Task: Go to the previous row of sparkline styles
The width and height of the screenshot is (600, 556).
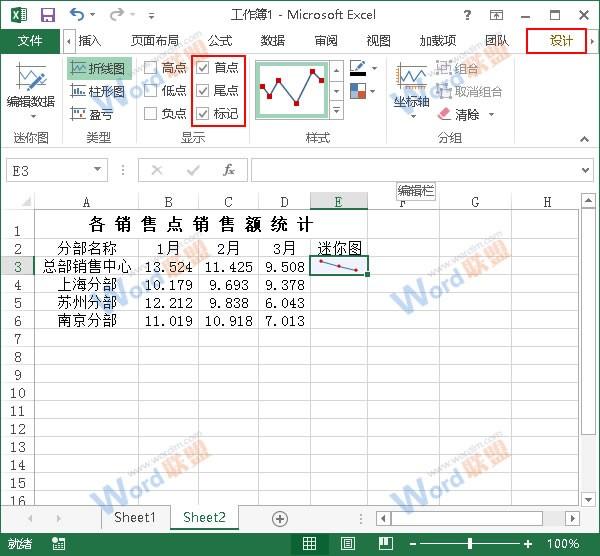Action: pos(336,71)
